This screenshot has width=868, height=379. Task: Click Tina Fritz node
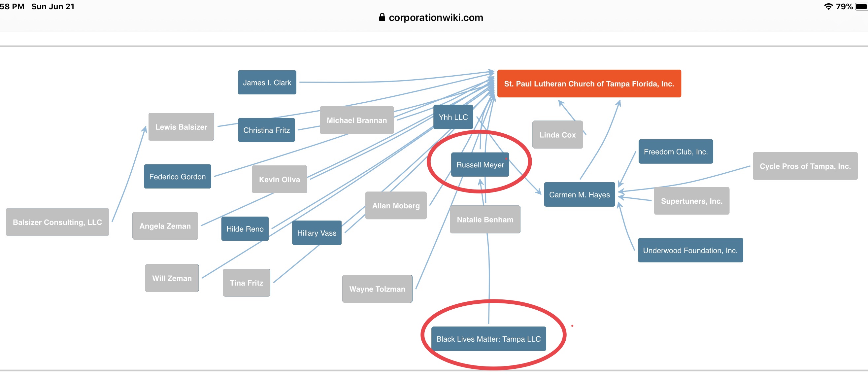tap(247, 283)
